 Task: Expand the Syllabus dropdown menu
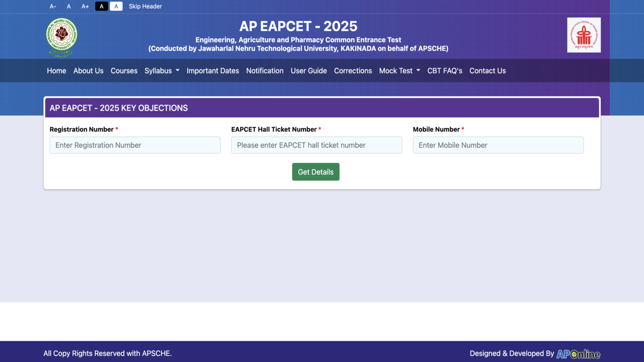tap(162, 71)
